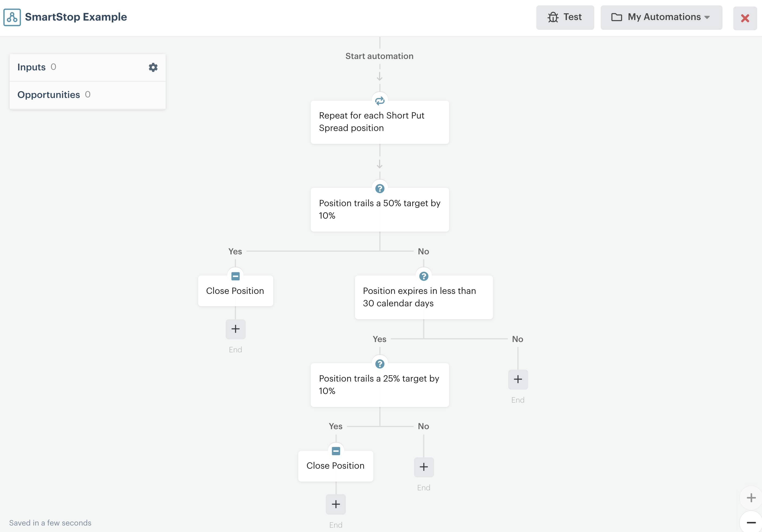Screen dimensions: 762x532
Task: Click question icon above 25% target decision
Action: (x=380, y=364)
